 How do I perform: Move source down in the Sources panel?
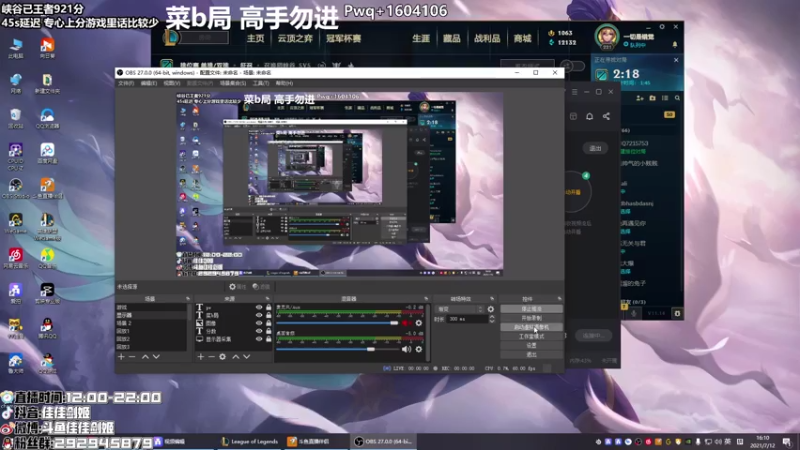point(246,357)
